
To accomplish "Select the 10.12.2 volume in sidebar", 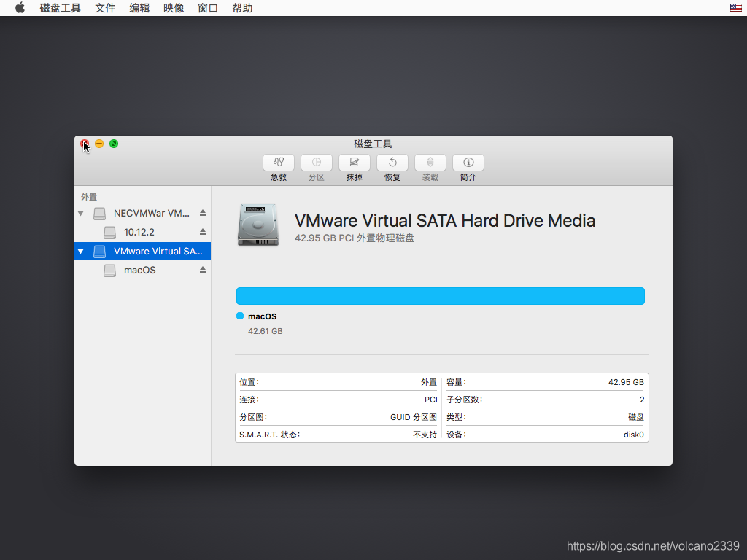I will click(142, 233).
